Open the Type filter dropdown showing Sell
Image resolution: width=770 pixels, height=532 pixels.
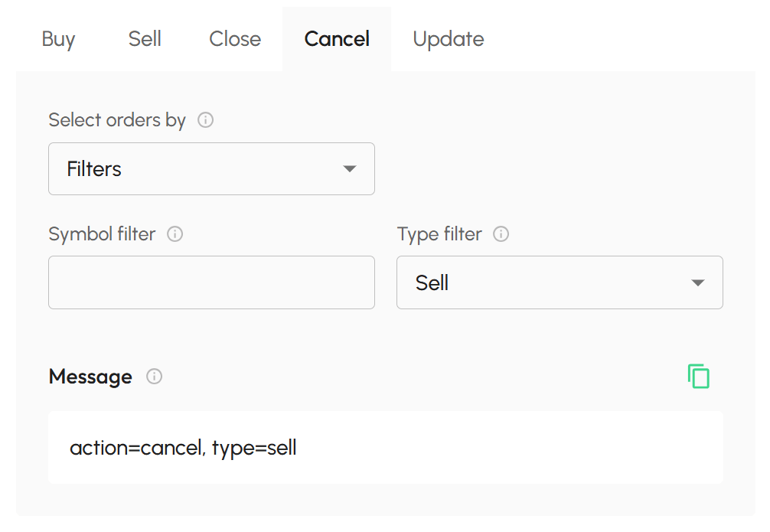click(536, 282)
